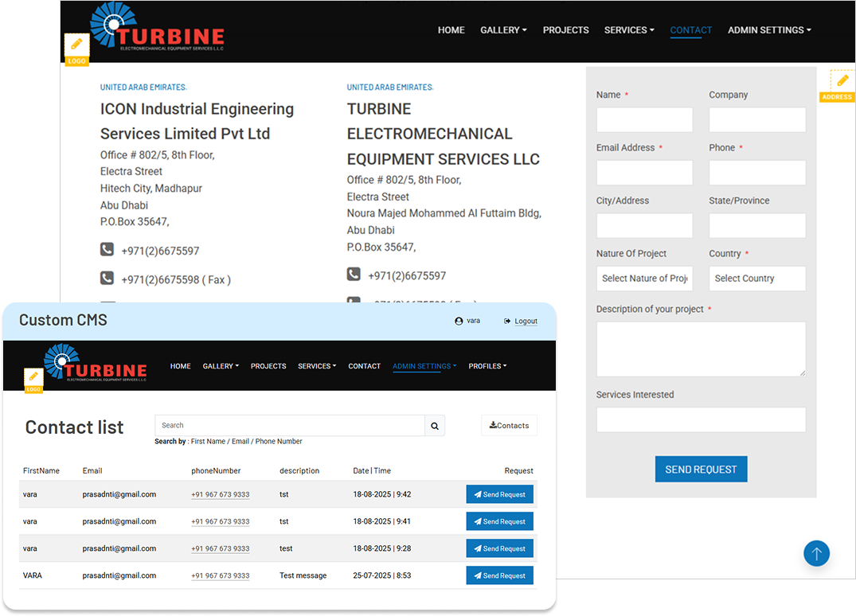Image resolution: width=856 pixels, height=616 pixels.
Task: Click the 'Test message' description cell
Action: point(303,575)
